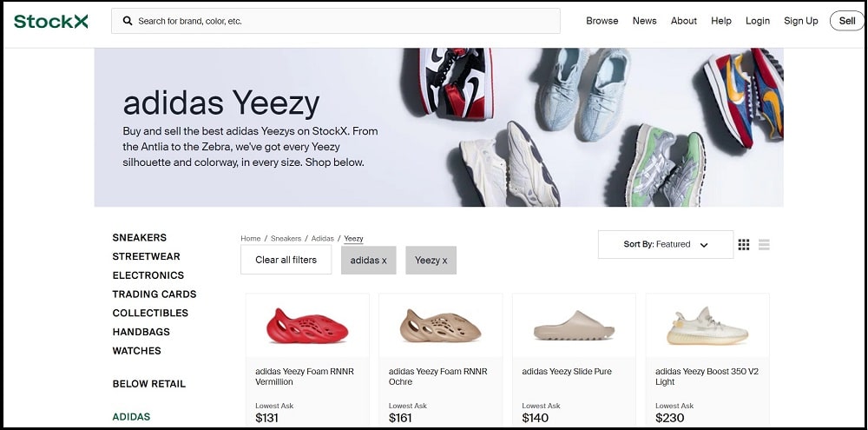
Task: Click the StockX logo
Action: pos(51,21)
